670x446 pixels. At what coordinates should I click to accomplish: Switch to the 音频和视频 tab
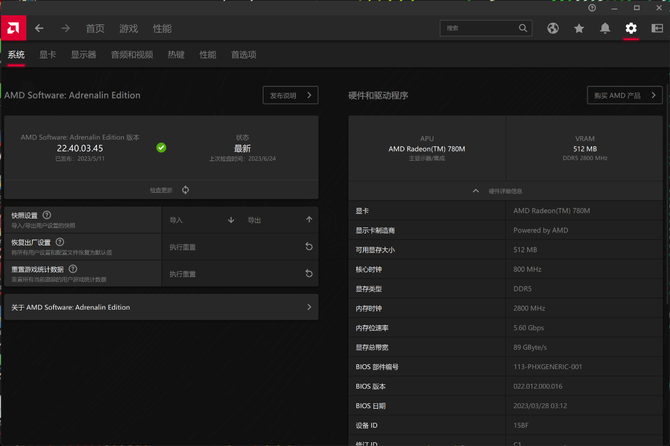click(132, 55)
